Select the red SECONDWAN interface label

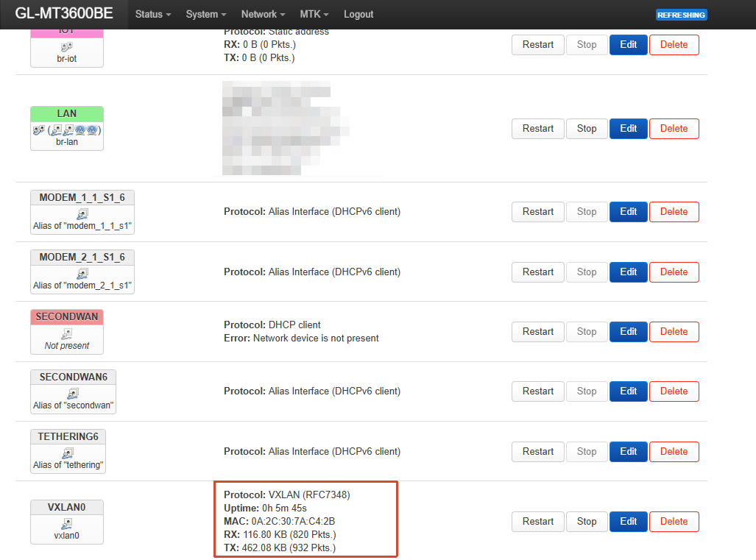click(66, 316)
